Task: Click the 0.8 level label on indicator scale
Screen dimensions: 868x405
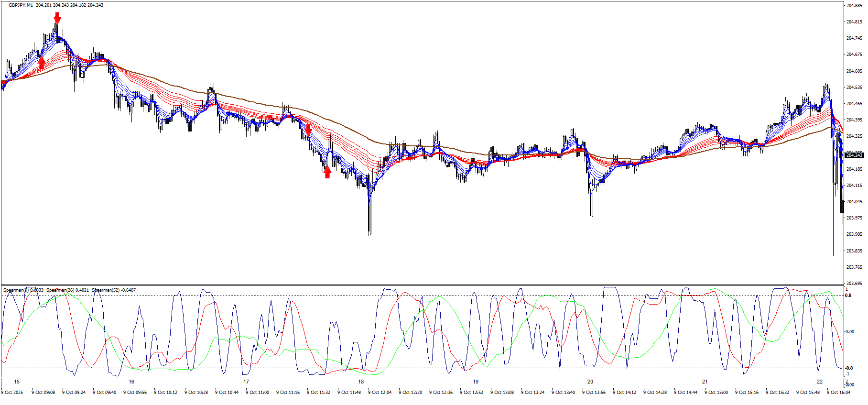Action: pyautogui.click(x=848, y=296)
